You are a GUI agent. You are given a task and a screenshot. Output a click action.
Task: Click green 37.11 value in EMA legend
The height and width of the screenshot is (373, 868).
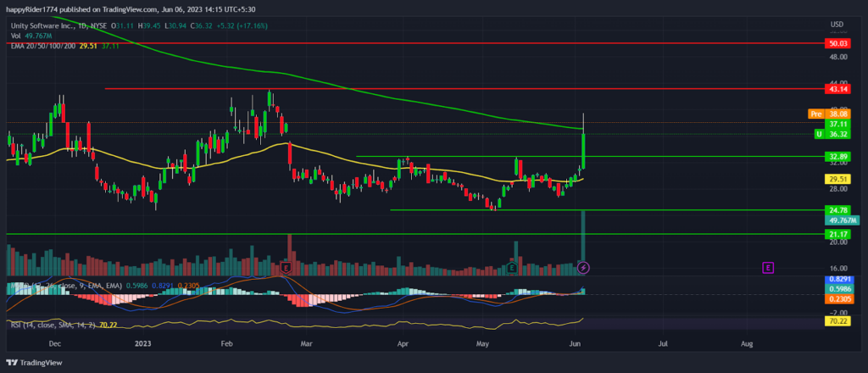point(110,46)
